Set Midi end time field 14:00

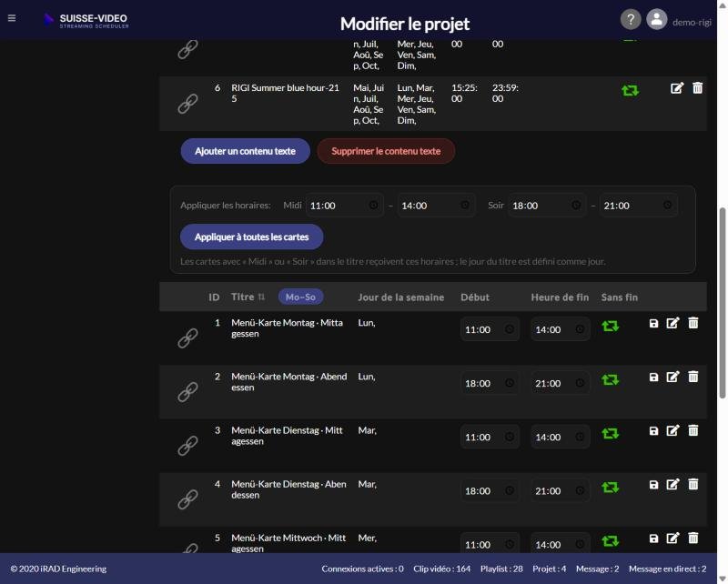pos(436,206)
